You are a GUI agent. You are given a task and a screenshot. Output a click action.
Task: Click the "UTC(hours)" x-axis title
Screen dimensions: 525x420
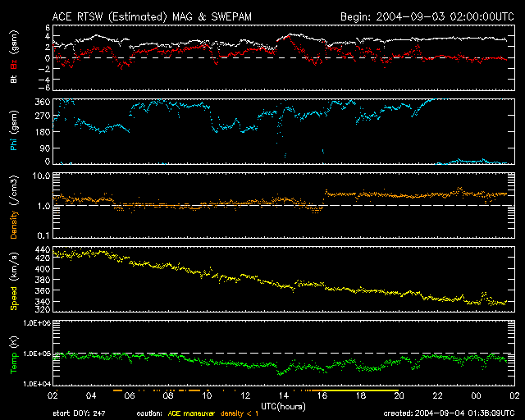coord(283,407)
